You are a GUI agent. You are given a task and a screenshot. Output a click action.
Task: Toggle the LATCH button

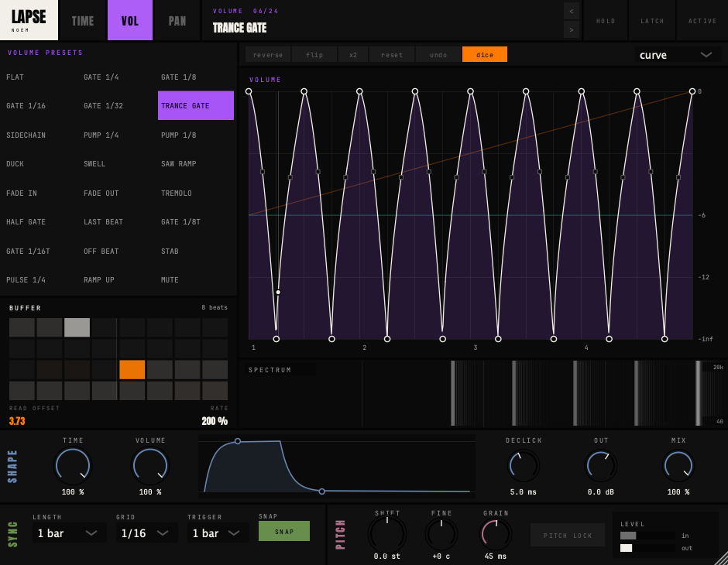click(x=652, y=21)
